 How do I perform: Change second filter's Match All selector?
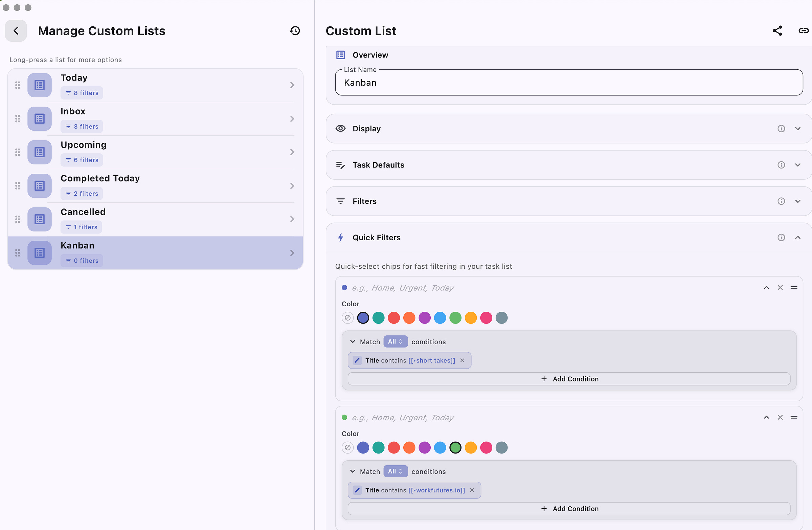395,471
